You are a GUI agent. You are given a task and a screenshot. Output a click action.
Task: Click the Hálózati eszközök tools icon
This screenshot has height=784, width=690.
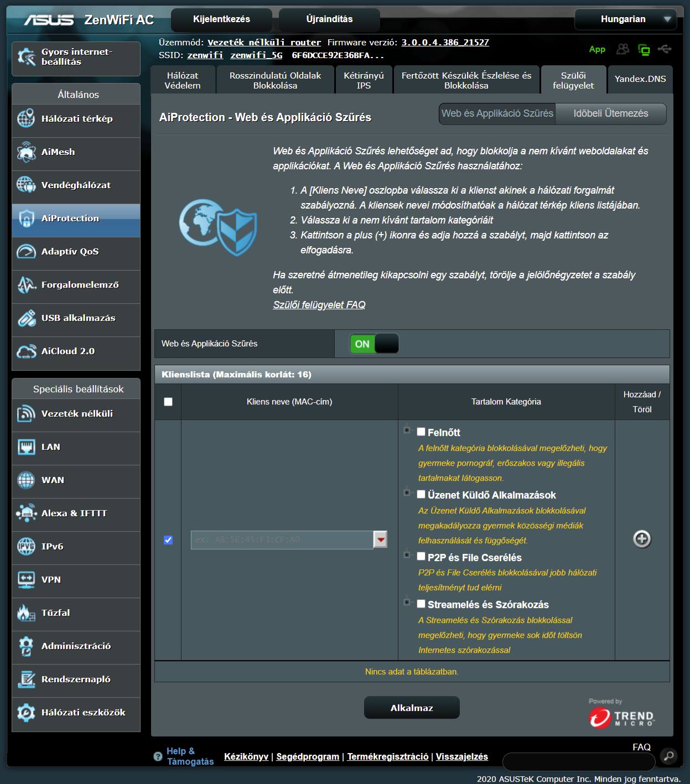click(x=26, y=713)
